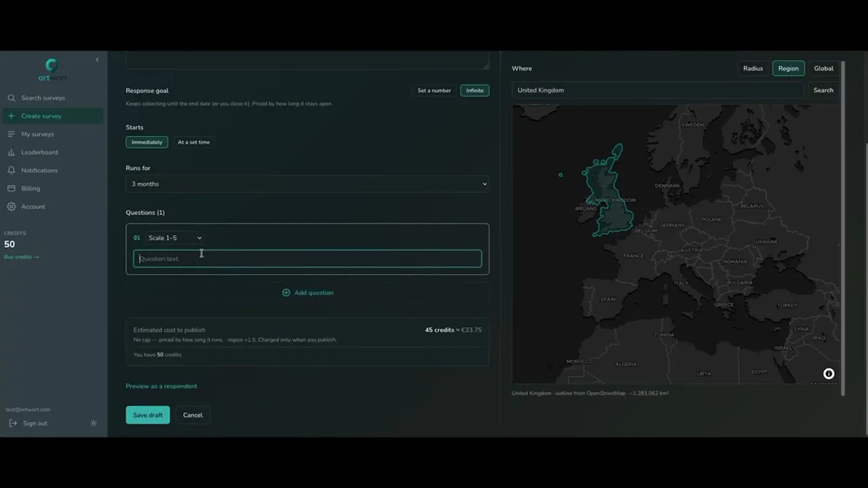Switch location mode to Global
This screenshot has width=868, height=488.
point(824,68)
